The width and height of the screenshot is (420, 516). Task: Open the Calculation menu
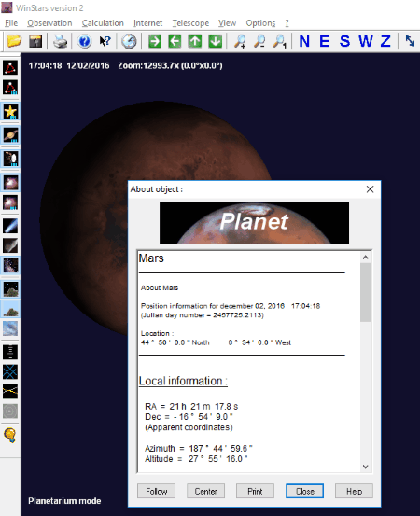click(x=103, y=23)
